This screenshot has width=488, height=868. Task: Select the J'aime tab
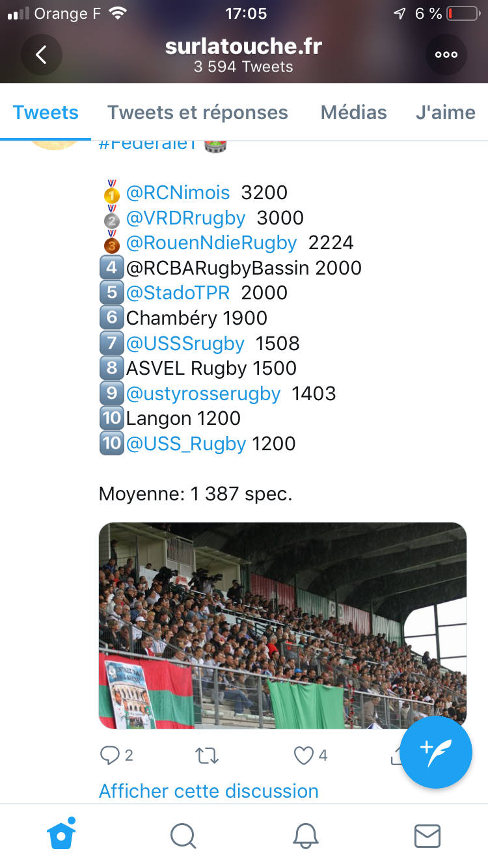(x=446, y=113)
